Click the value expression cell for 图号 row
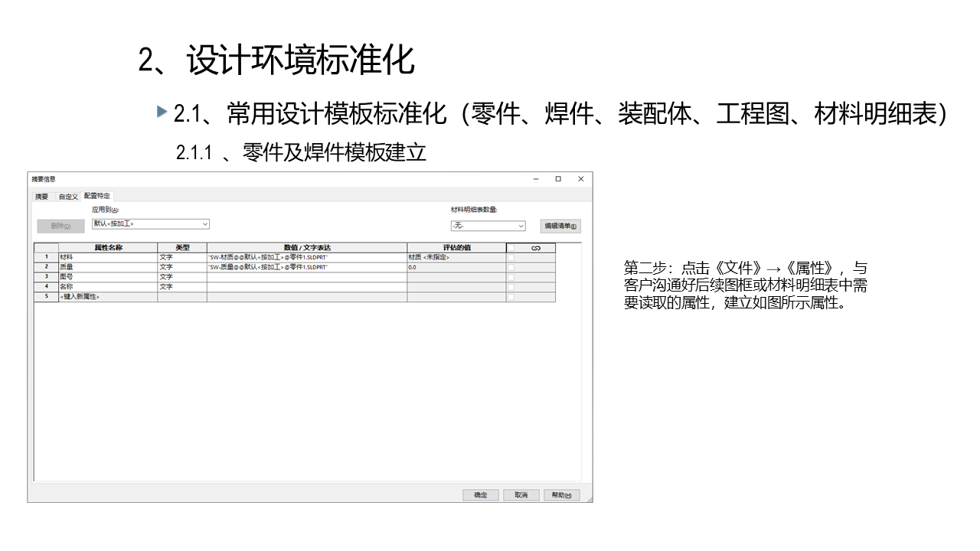The image size is (980, 551). point(306,277)
